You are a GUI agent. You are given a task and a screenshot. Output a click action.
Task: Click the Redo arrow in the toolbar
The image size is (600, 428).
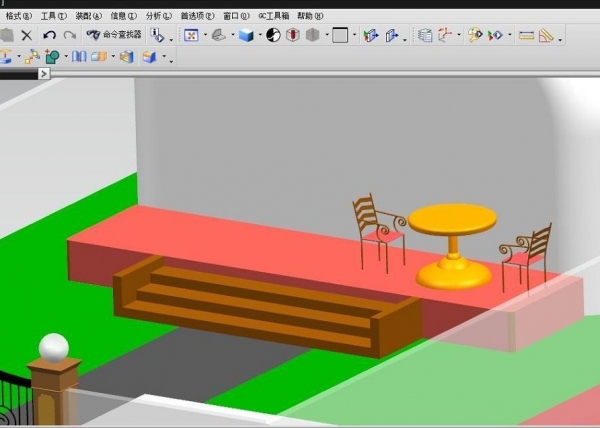click(69, 35)
